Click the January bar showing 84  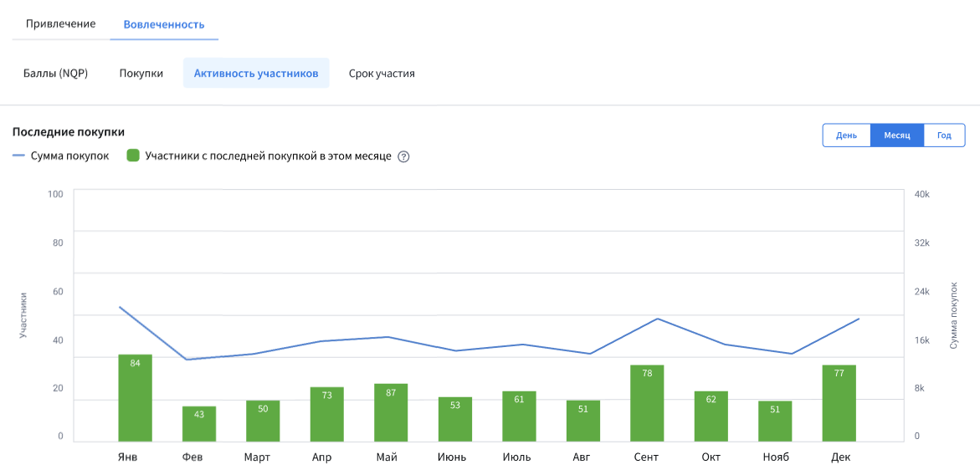pyautogui.click(x=135, y=398)
